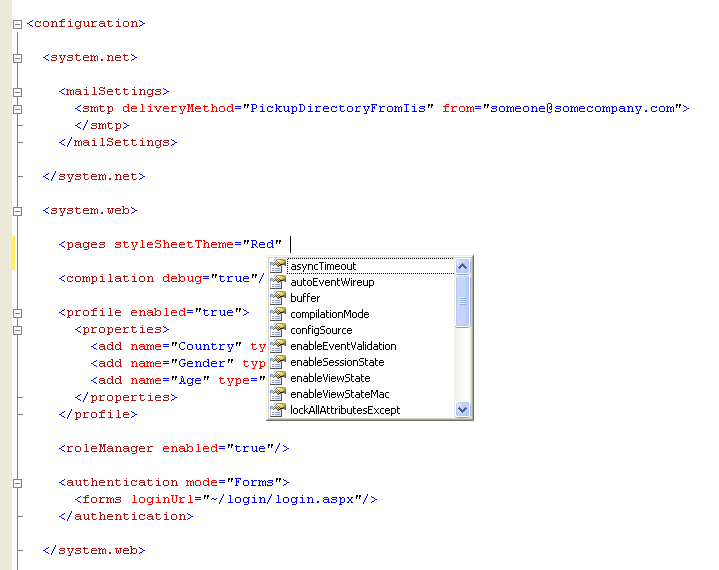Click the "Country" name value
Screen dimensions: 719x570
tap(206, 346)
